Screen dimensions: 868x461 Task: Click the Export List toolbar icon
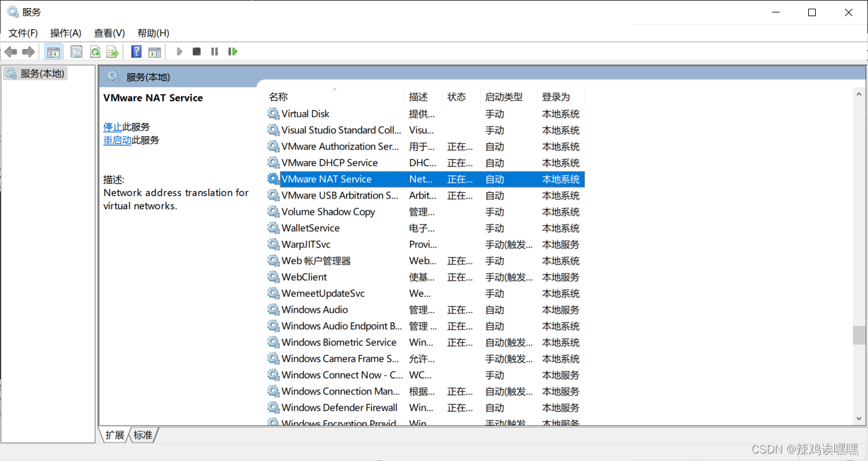point(112,52)
